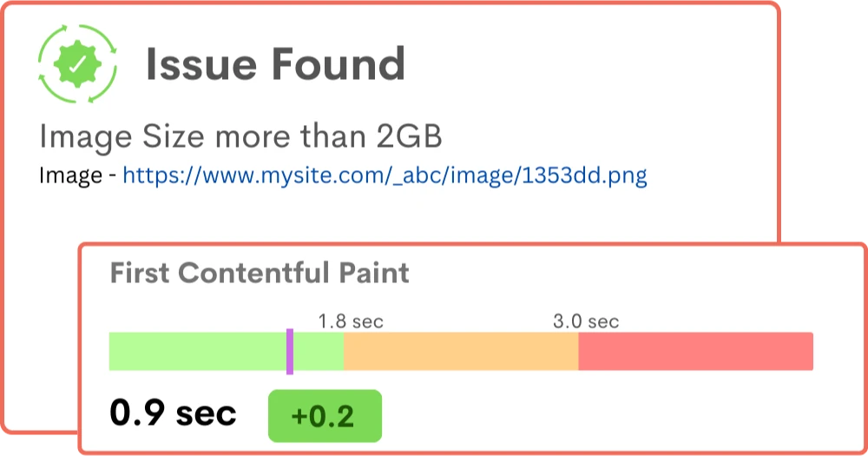
Task: Click the 0.9 sec metric value
Action: 173,413
